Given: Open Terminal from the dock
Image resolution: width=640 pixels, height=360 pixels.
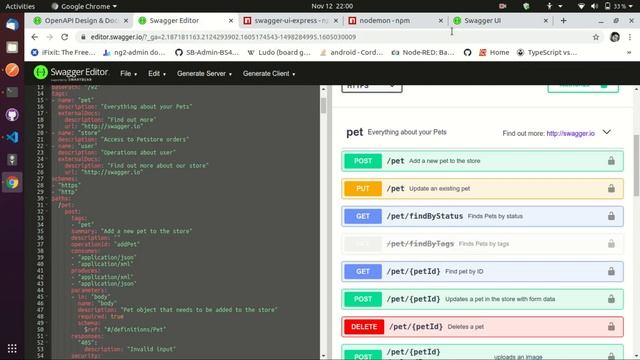Looking at the screenshot, I should coord(12,92).
